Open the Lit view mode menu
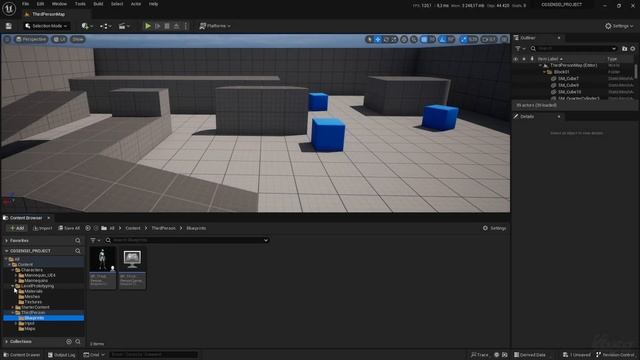This screenshot has height=360, width=640. tap(60, 39)
